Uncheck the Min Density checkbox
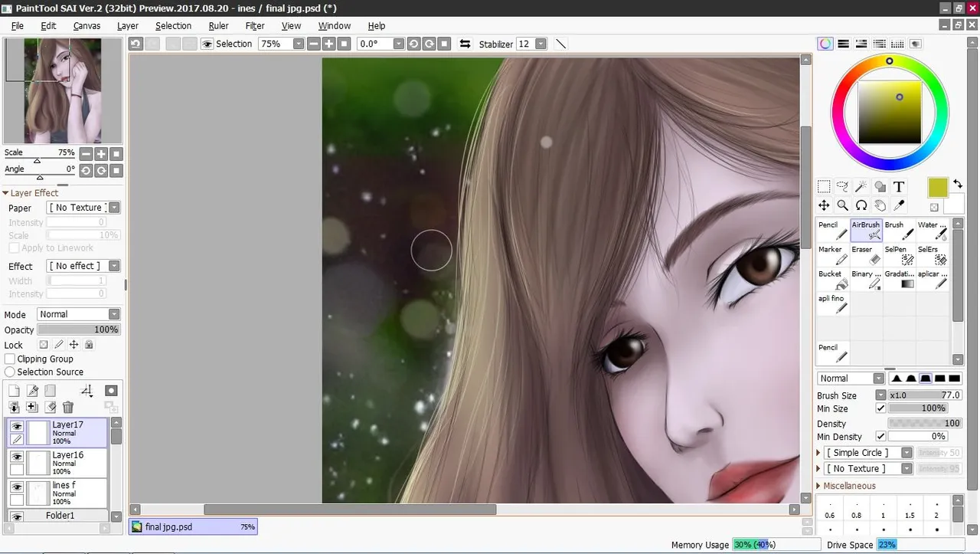This screenshot has height=554, width=980. point(880,437)
